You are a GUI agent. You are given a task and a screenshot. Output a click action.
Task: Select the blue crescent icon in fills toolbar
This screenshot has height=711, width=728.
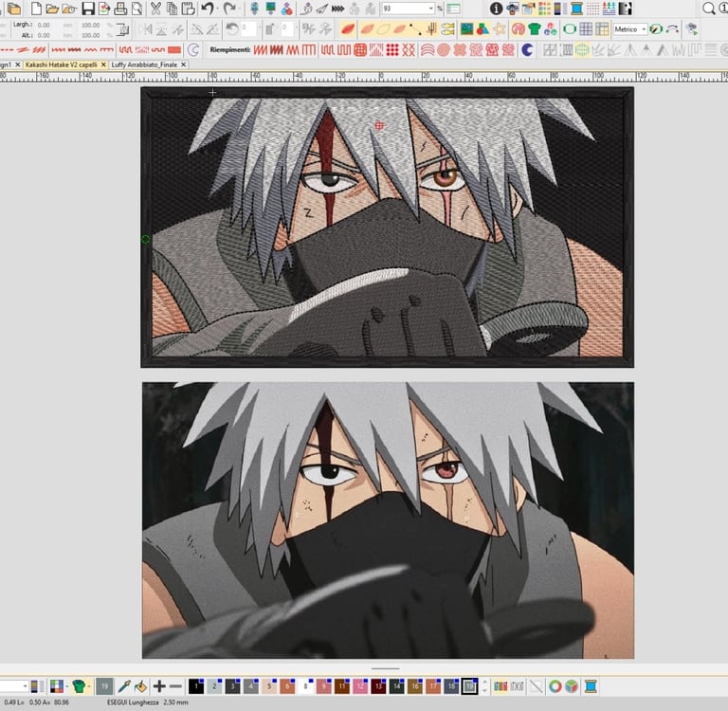coord(527,49)
